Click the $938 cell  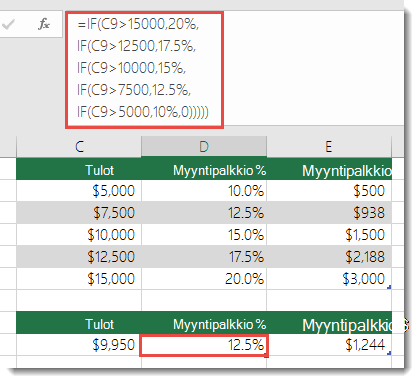coord(329,213)
